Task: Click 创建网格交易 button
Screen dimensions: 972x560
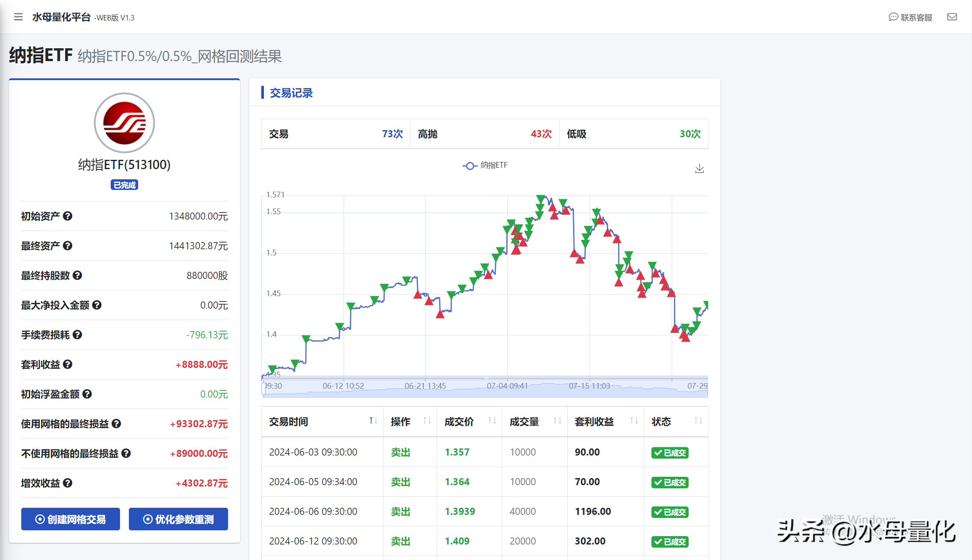Action: pyautogui.click(x=70, y=519)
